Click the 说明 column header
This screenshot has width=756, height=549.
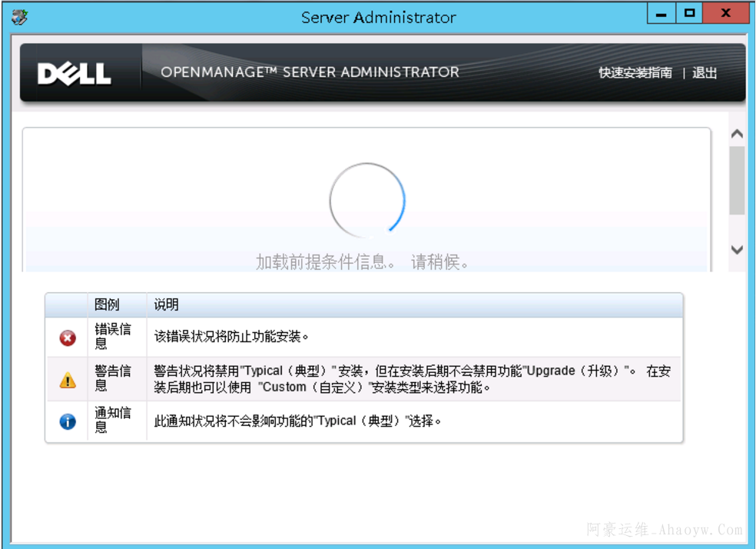[x=167, y=304]
